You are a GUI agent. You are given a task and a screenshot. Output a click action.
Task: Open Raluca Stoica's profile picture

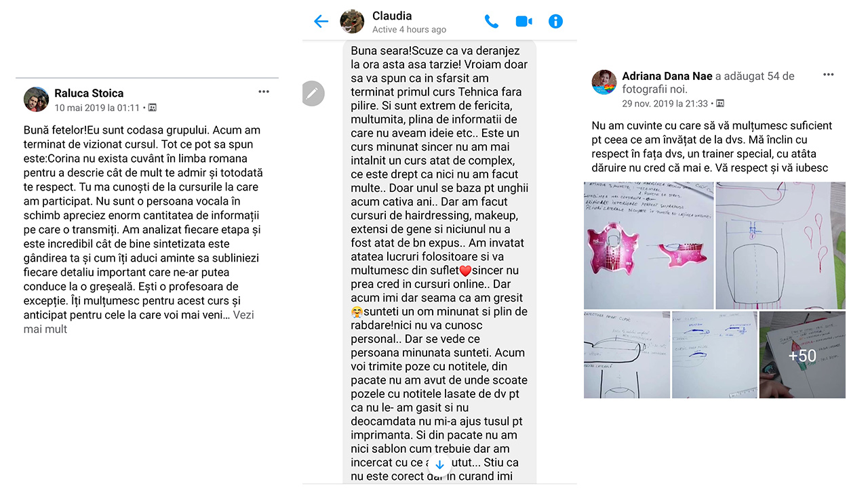(36, 99)
